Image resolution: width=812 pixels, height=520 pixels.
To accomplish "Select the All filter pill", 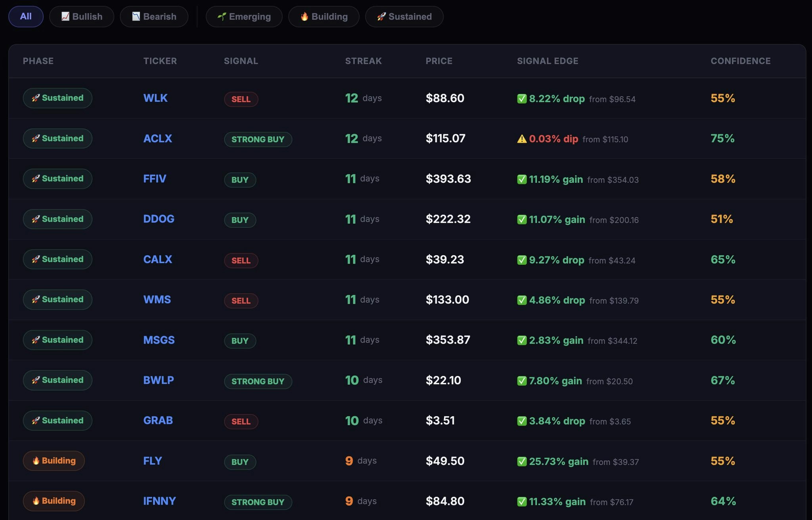I will point(26,17).
